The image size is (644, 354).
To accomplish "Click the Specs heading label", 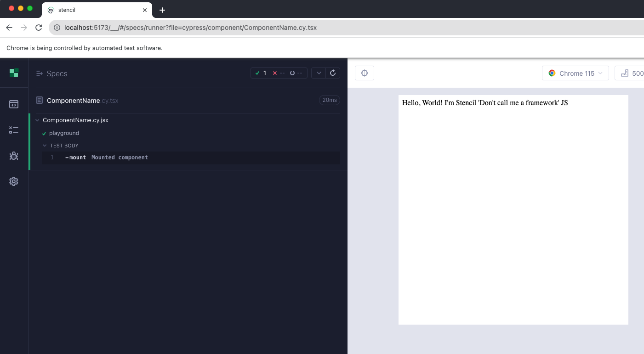I will (x=57, y=73).
